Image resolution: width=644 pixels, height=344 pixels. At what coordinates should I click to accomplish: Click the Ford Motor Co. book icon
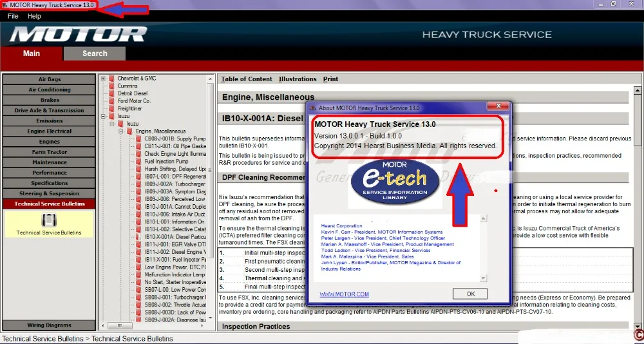tap(111, 101)
